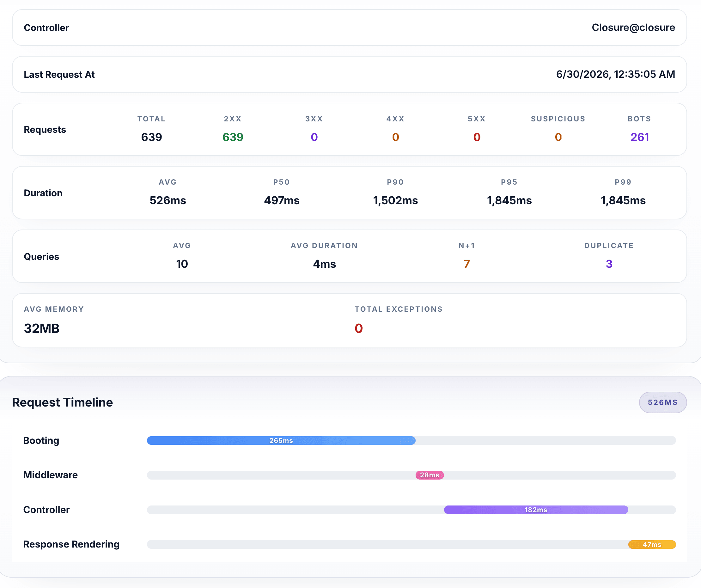Click the 5XX requests count

[477, 137]
